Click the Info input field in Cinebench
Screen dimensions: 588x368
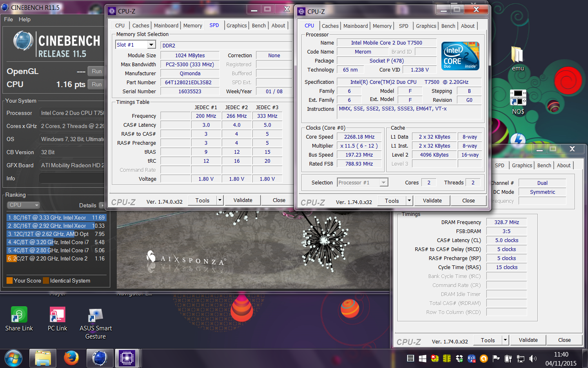(72, 178)
